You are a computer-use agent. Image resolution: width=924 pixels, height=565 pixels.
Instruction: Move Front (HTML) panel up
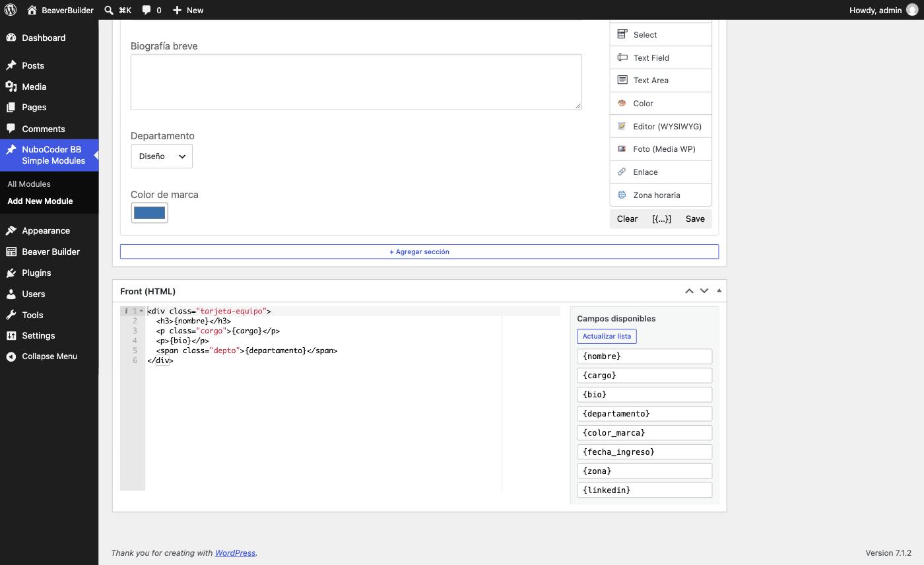point(689,291)
